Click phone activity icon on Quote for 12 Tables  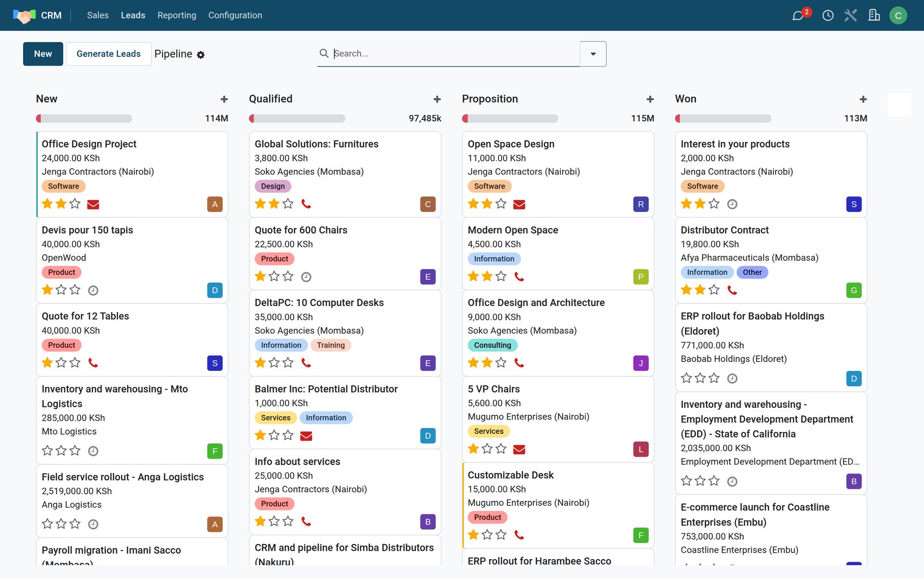(93, 363)
